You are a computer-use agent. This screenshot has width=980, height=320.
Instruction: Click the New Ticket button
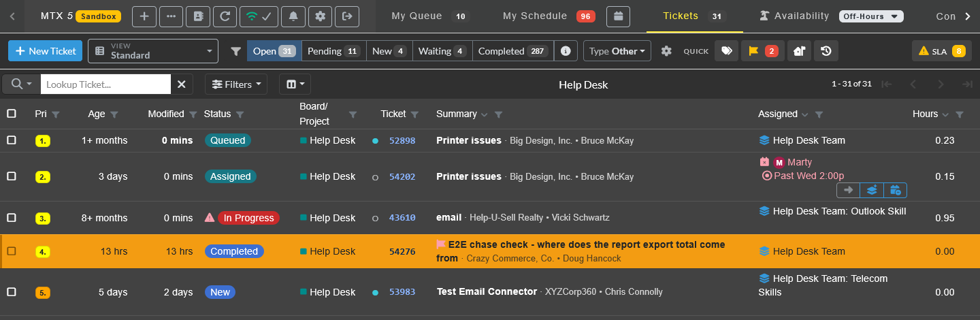tap(45, 51)
